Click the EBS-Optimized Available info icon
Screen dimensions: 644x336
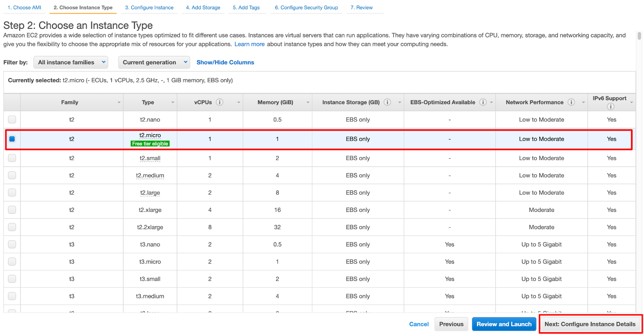[483, 102]
